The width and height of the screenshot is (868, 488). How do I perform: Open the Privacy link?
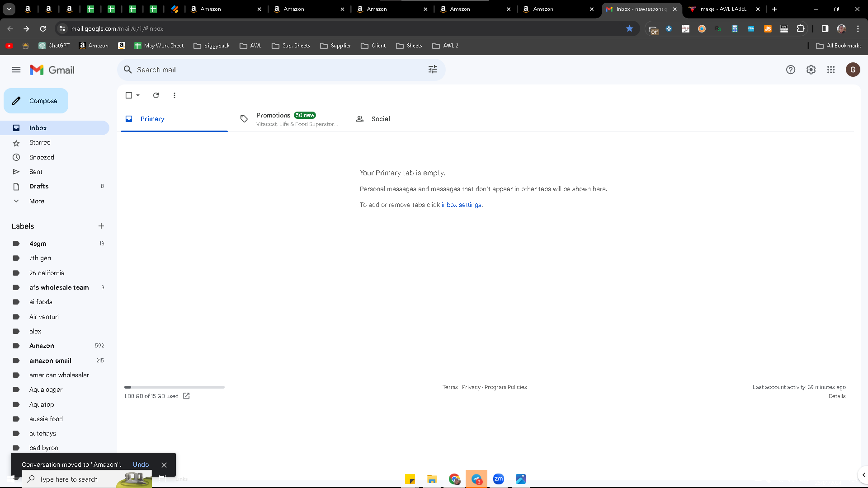coord(471,387)
